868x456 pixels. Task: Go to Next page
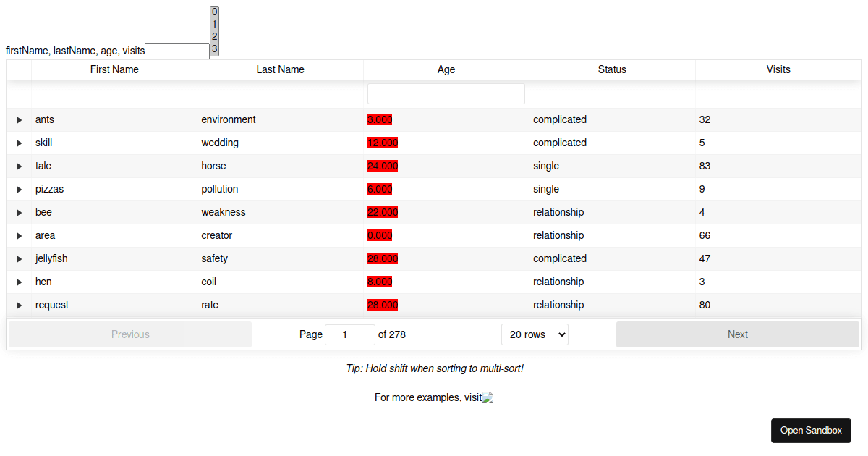pos(737,334)
